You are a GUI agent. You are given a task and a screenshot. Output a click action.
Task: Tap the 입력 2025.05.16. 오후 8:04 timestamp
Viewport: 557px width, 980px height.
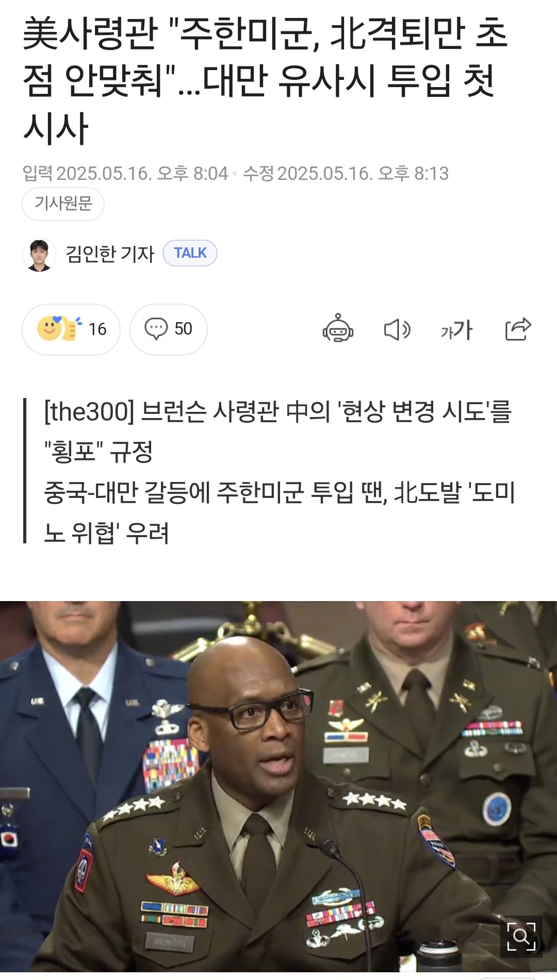click(x=125, y=173)
